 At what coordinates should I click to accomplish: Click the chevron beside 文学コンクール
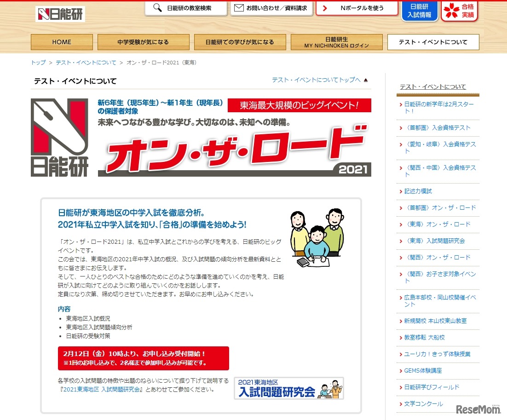(x=401, y=404)
